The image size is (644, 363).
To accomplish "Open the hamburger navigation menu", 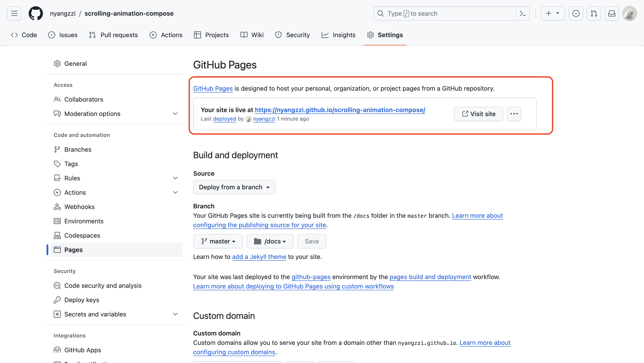I will coord(14,13).
